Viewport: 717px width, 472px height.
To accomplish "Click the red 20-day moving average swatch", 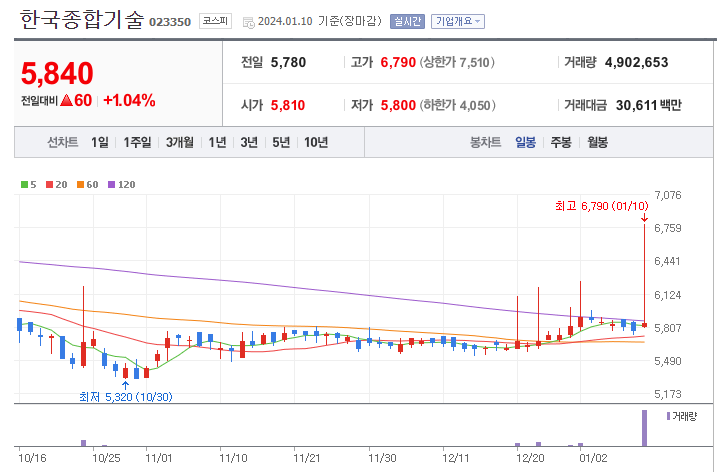I will (50, 184).
